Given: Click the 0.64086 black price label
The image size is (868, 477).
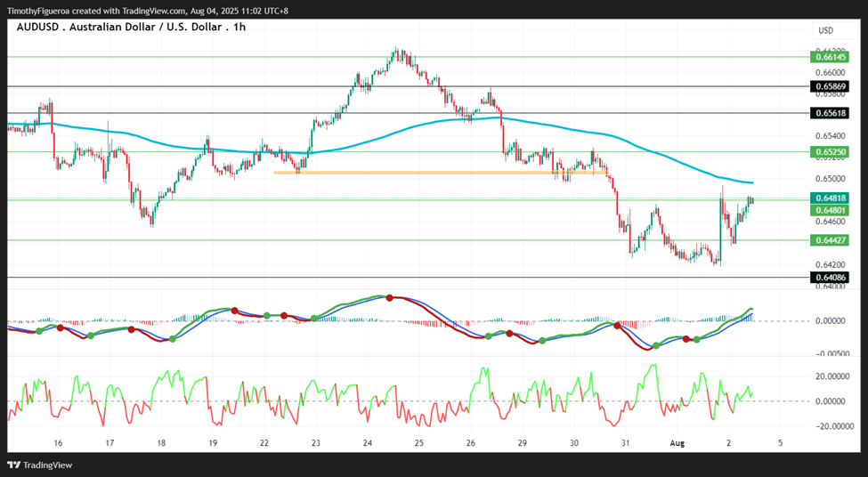Looking at the screenshot, I should click(829, 277).
